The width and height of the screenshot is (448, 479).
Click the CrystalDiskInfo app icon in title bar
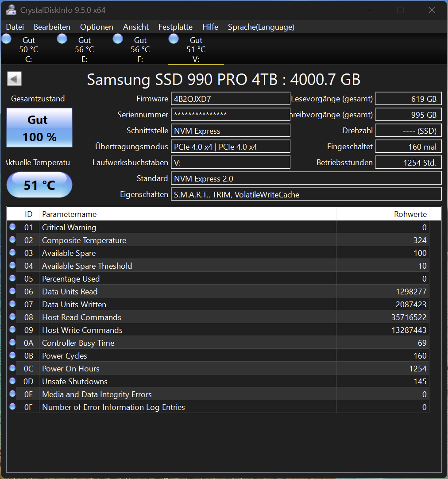(11, 10)
